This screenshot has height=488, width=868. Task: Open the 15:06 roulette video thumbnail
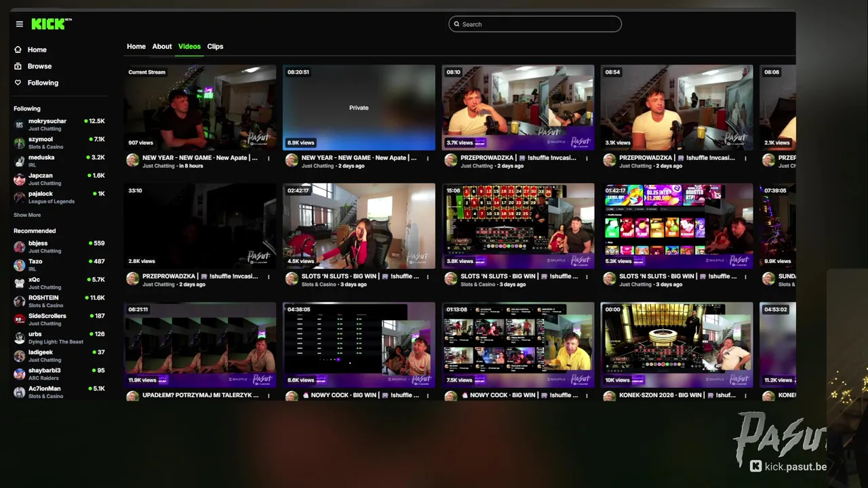tap(518, 226)
